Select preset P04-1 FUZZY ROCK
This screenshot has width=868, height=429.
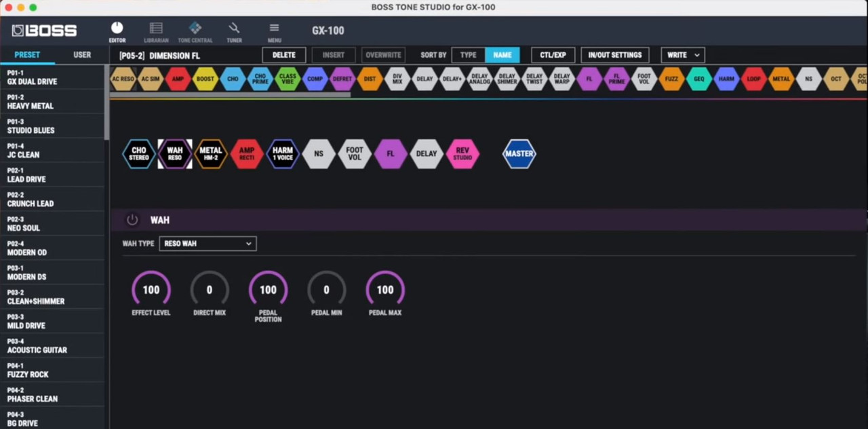point(52,371)
